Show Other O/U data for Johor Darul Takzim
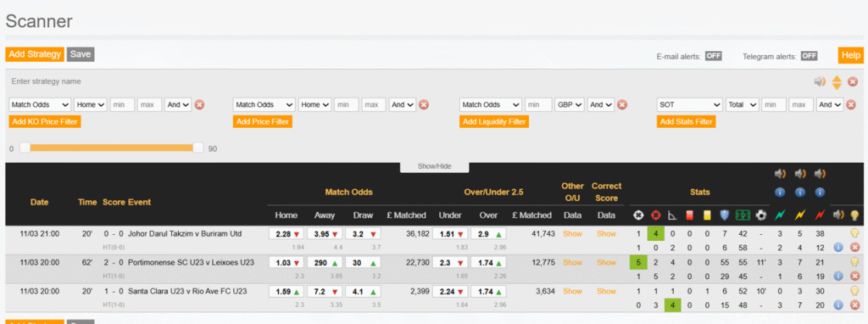Screen dimensions: 868x324 coord(572,234)
